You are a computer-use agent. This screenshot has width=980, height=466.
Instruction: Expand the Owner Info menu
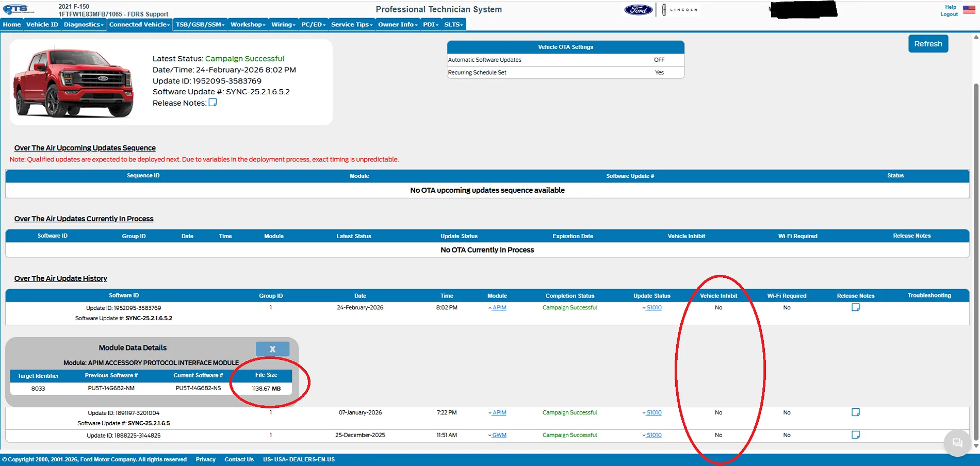tap(398, 24)
